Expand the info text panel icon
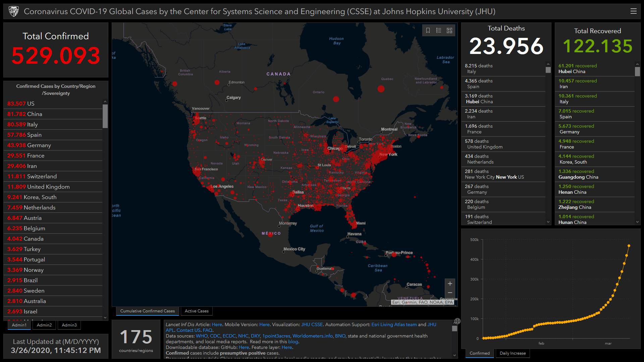 (x=457, y=321)
